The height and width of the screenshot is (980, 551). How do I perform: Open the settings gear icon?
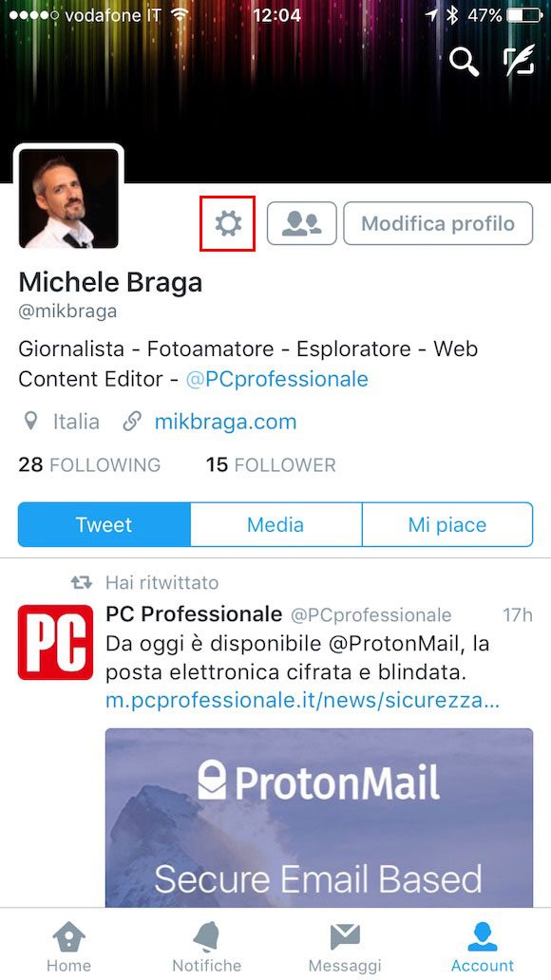pyautogui.click(x=228, y=223)
